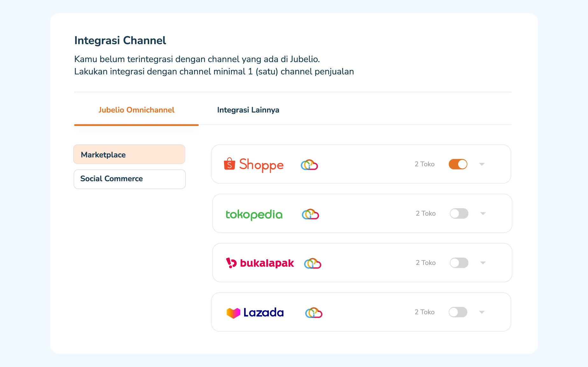Expand the Shoppe store dropdown arrow
Screen dimensions: 588x367
(x=482, y=164)
